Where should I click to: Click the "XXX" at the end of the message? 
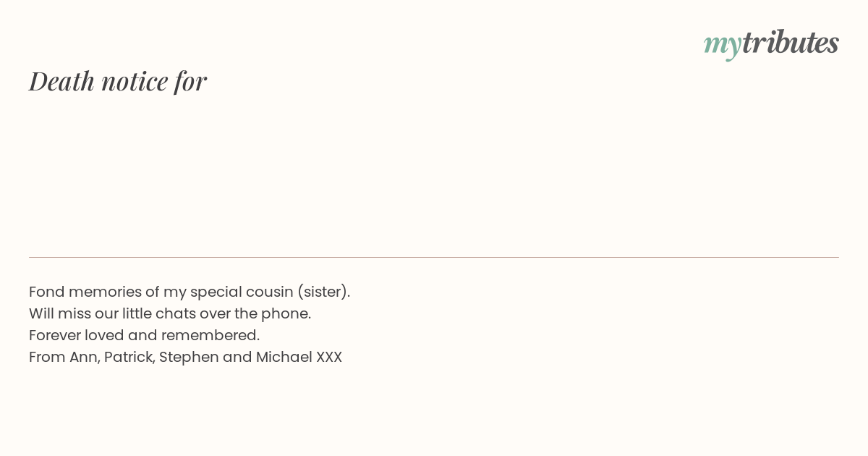point(329,357)
